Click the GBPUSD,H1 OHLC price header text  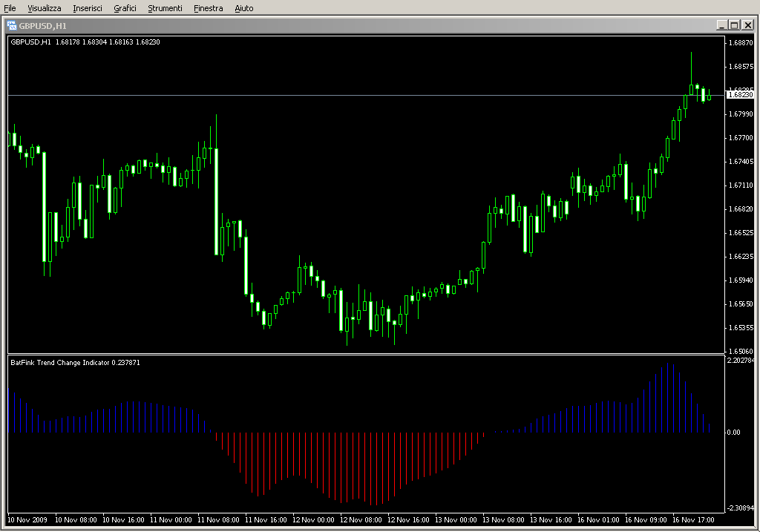tap(85, 42)
